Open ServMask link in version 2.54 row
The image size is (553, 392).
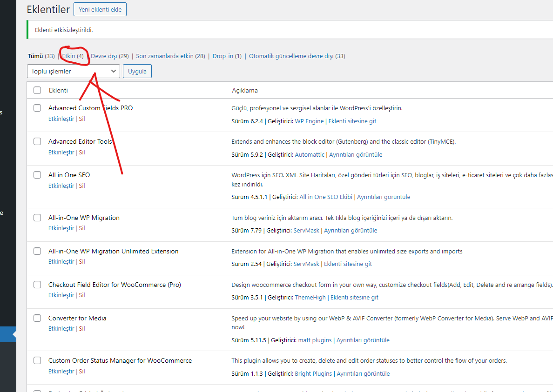pyautogui.click(x=306, y=264)
